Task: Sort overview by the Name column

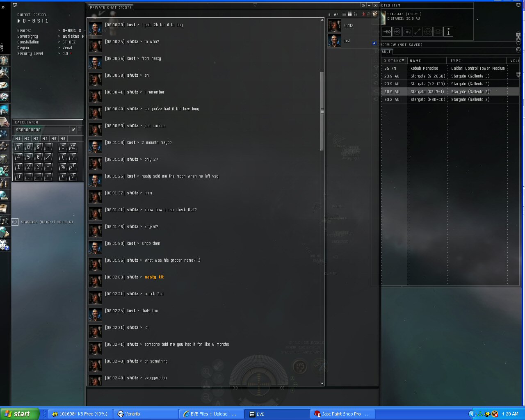Action: (427, 61)
